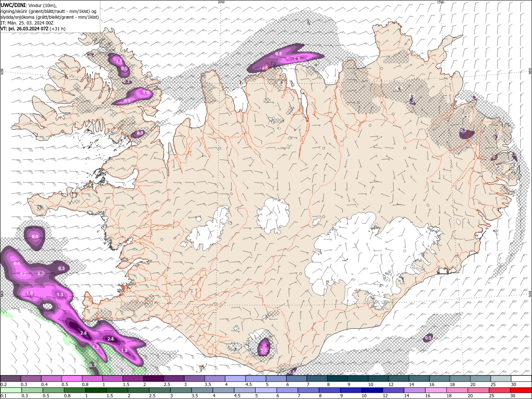Click the 'slydda/snjókoma' legend description line
The height and width of the screenshot is (399, 532).
click(49, 17)
